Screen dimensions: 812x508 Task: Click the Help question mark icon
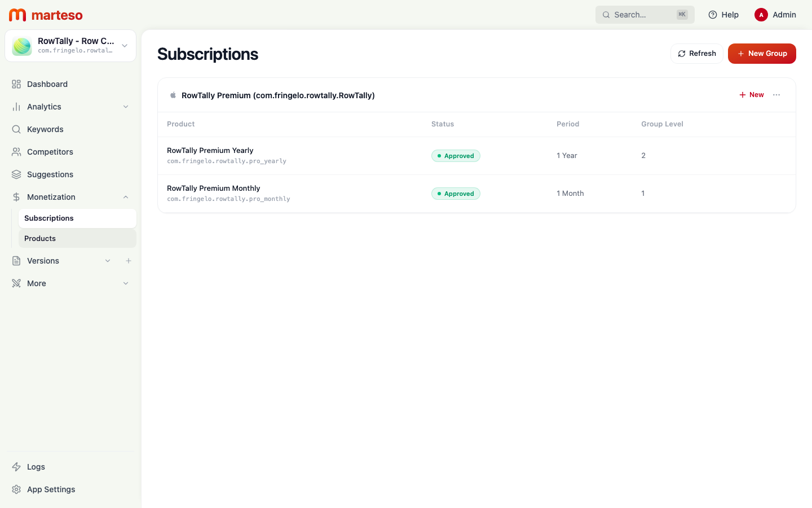pyautogui.click(x=713, y=15)
